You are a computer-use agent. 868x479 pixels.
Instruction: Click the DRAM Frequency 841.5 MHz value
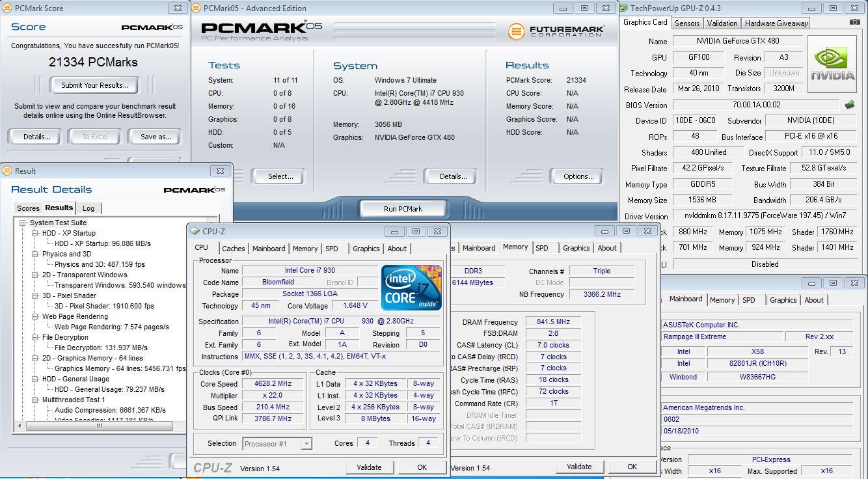click(554, 322)
